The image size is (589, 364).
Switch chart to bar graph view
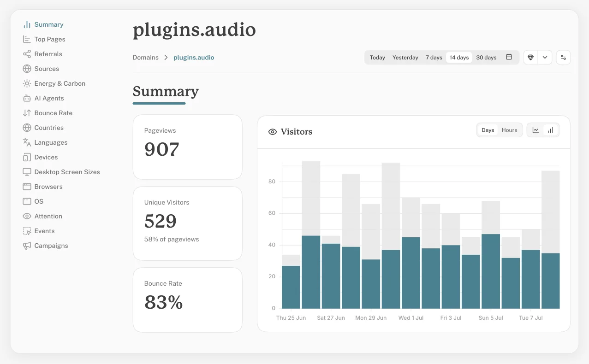pyautogui.click(x=550, y=130)
